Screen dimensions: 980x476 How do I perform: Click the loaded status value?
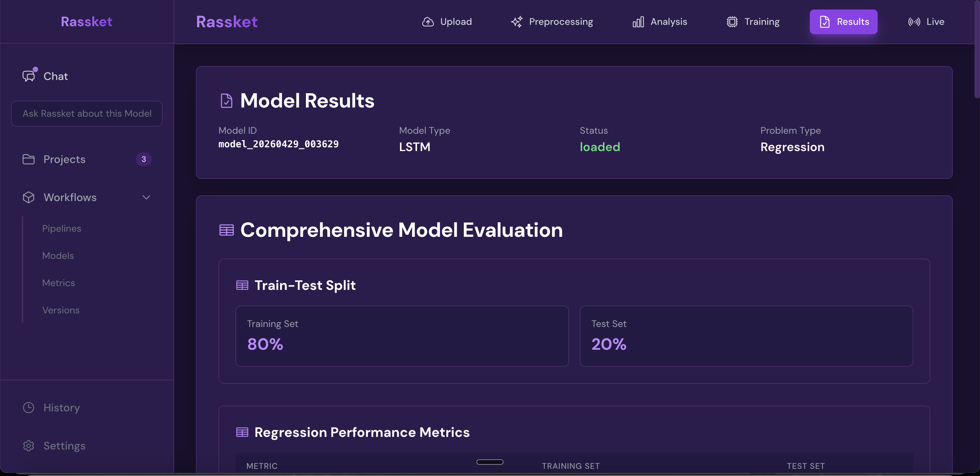[600, 147]
